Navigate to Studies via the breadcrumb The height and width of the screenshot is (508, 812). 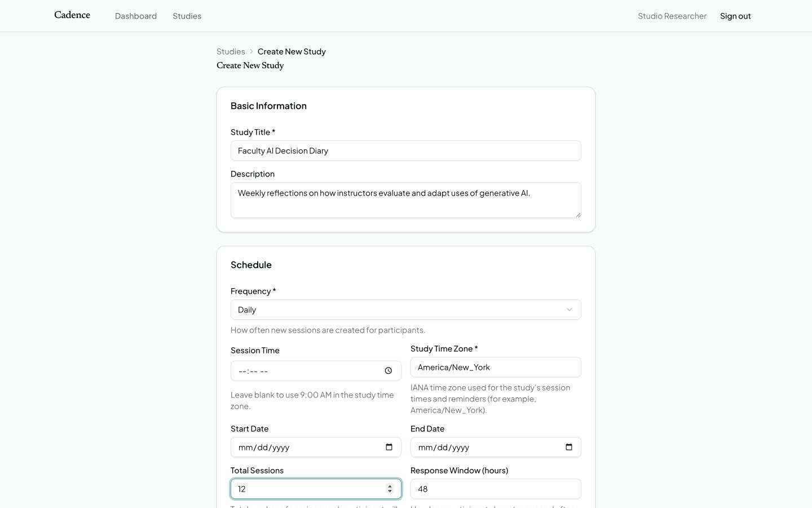231,51
